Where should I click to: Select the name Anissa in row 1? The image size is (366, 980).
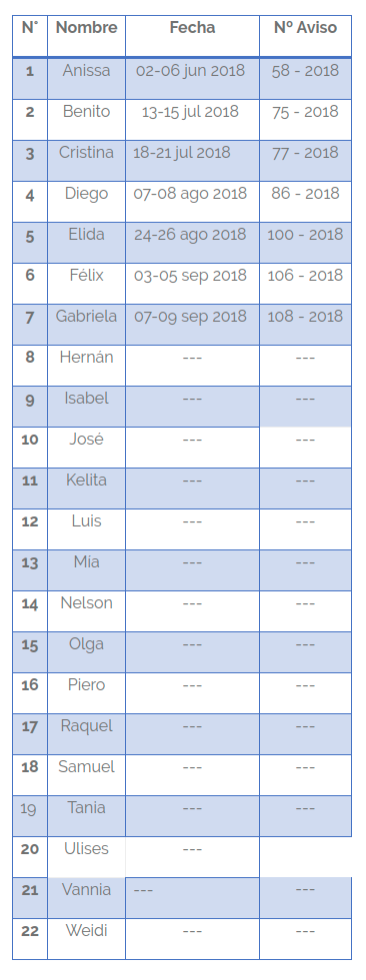(x=86, y=71)
